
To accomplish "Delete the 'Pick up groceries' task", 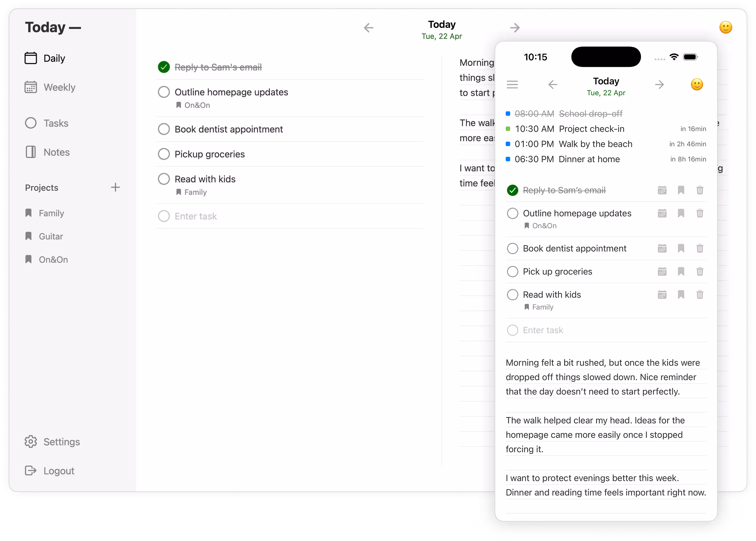I will pos(700,271).
